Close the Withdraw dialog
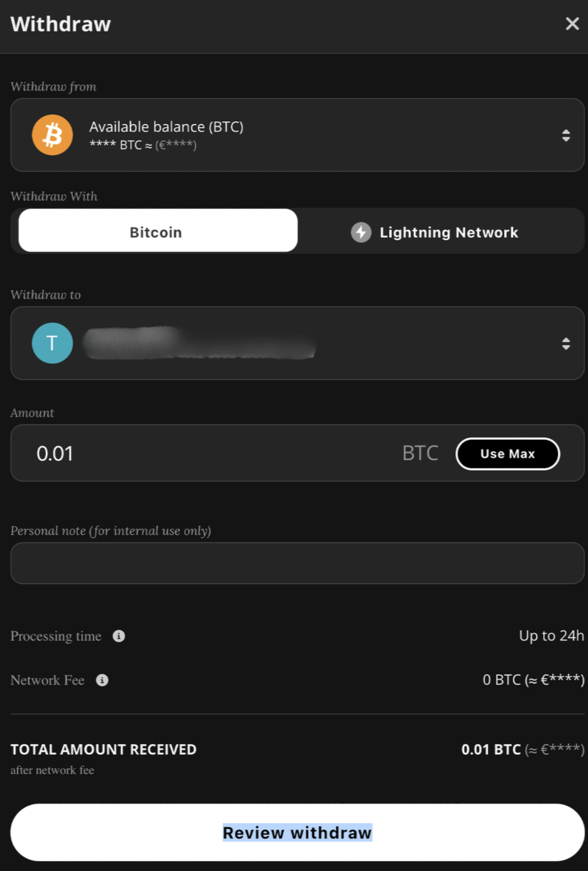 click(x=572, y=24)
